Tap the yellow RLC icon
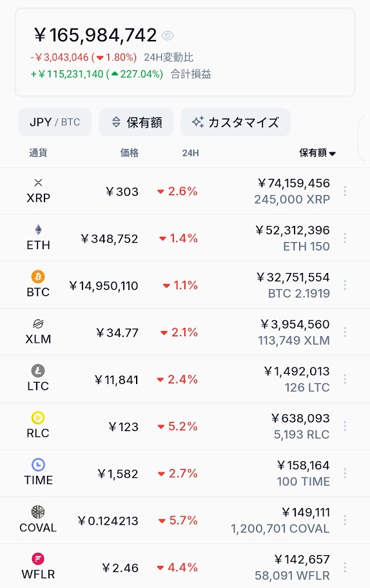 38,418
